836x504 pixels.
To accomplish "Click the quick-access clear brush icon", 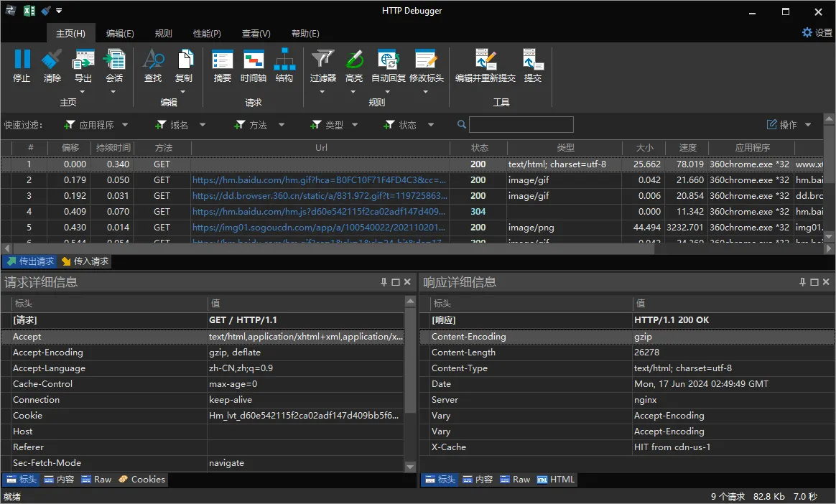I will [46, 11].
